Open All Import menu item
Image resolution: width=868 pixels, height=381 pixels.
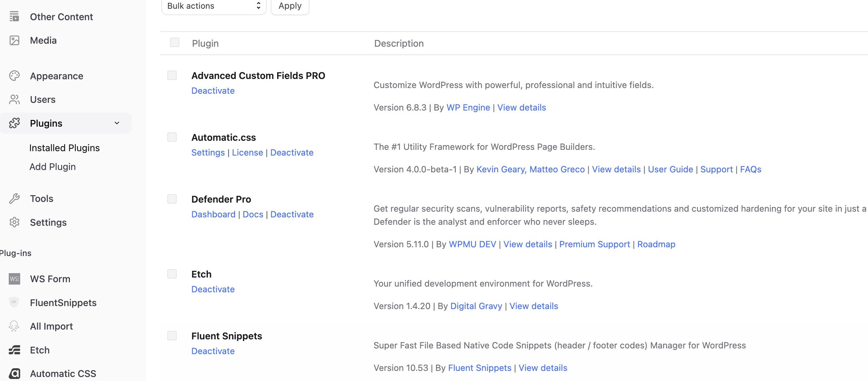click(x=51, y=326)
